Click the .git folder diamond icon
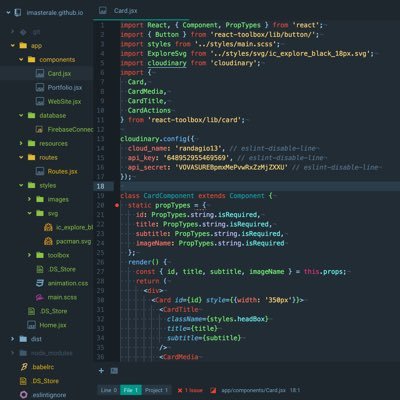 [x=23, y=32]
